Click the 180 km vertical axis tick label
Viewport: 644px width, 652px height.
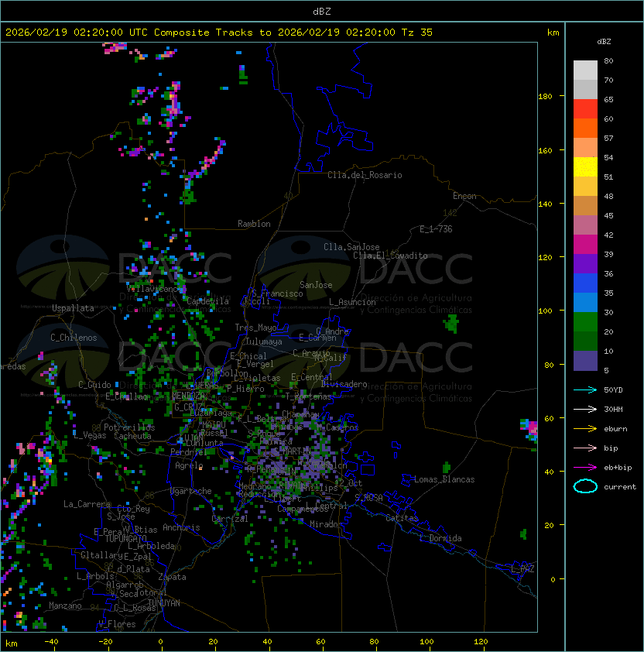(x=545, y=97)
